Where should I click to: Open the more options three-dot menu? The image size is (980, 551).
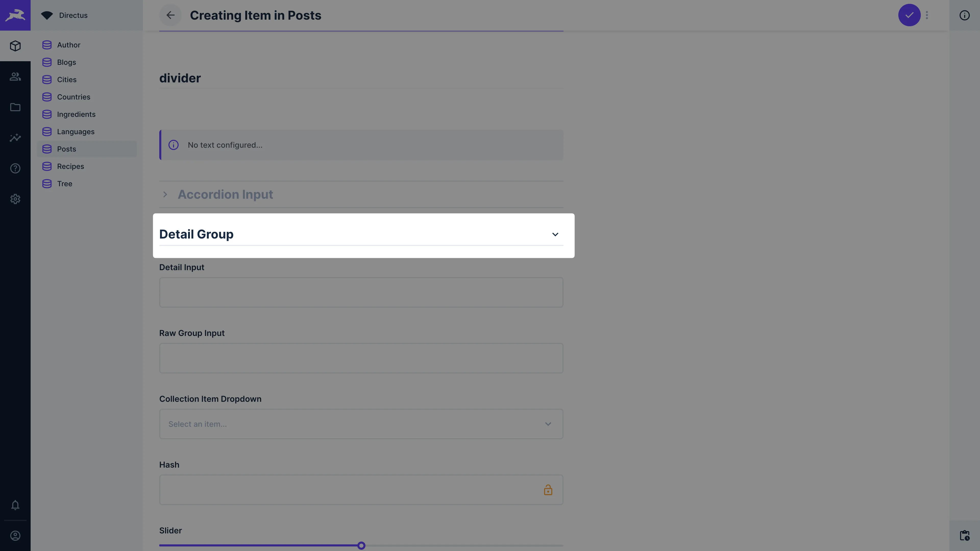[x=927, y=15]
